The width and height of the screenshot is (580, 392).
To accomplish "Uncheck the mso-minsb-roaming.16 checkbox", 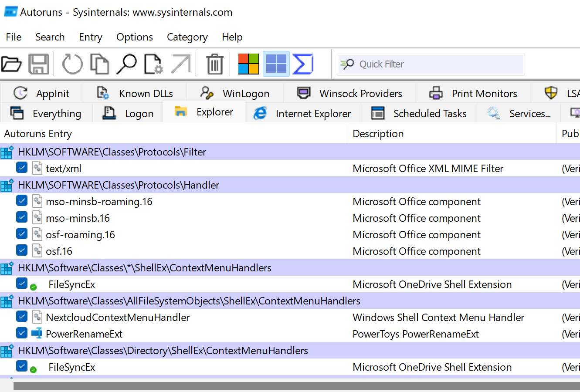I will click(22, 200).
